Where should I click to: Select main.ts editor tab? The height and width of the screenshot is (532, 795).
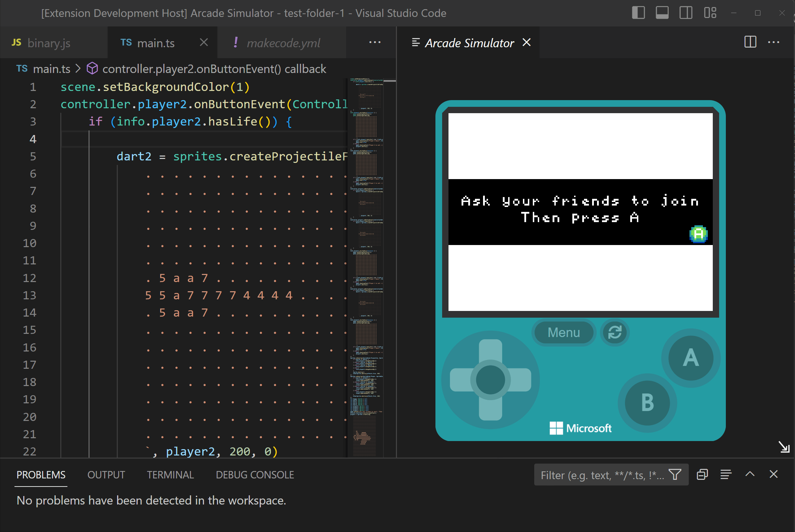coord(156,43)
